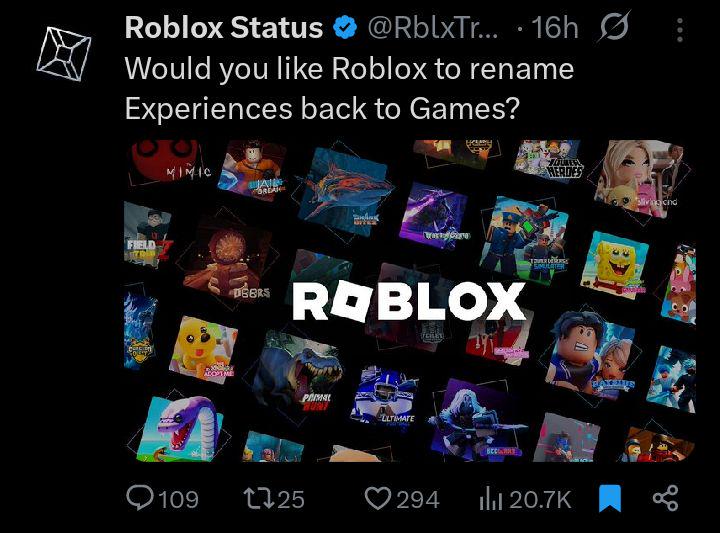The height and width of the screenshot is (533, 720).
Task: Click the Adopt Me yellow pet tile
Action: click(203, 350)
